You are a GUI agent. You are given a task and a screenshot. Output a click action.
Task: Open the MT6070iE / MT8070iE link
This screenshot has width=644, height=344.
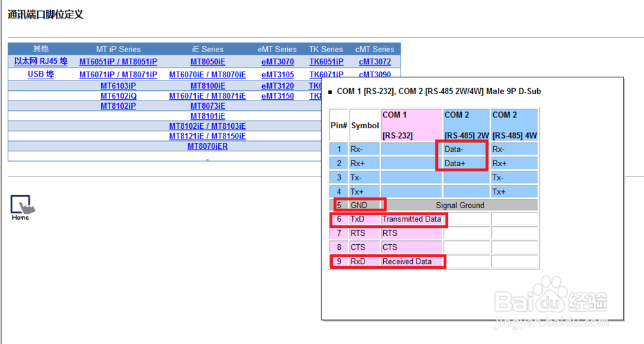(207, 75)
